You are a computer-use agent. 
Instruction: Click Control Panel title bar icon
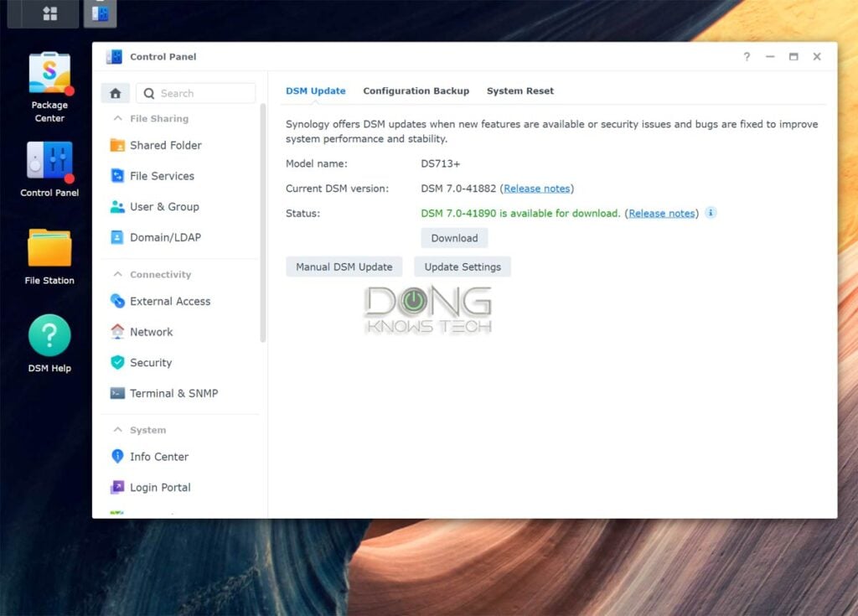pyautogui.click(x=114, y=56)
